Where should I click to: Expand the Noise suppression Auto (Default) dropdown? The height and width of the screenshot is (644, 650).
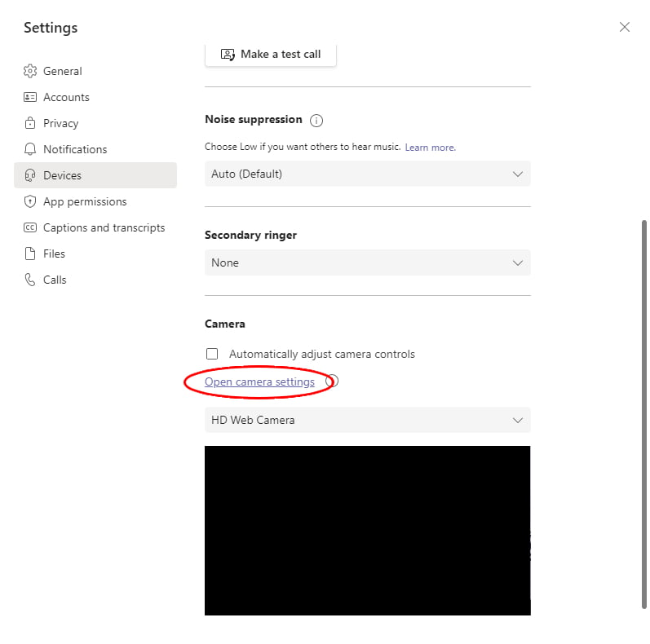[367, 174]
